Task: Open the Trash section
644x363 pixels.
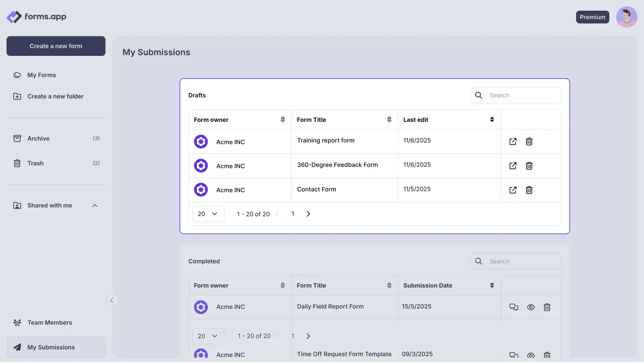Action: coord(35,163)
